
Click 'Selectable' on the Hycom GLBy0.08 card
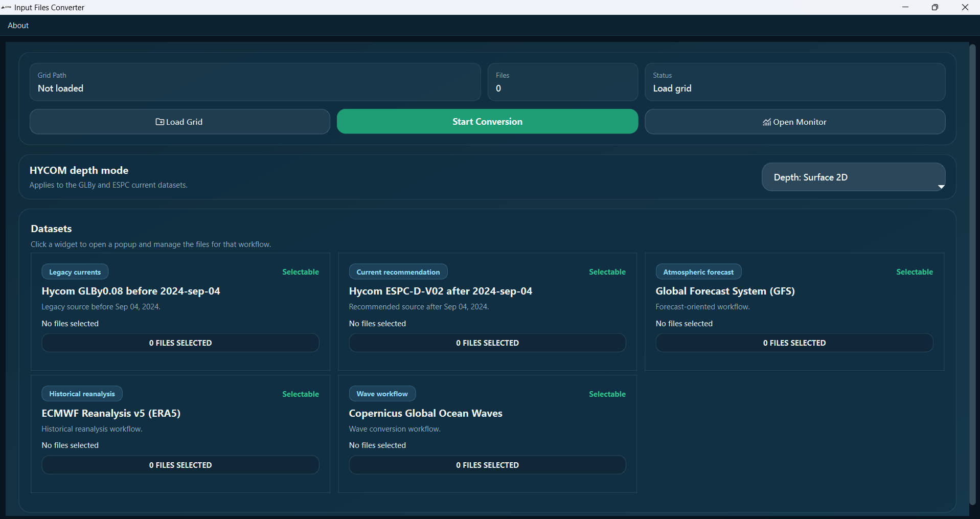[301, 272]
